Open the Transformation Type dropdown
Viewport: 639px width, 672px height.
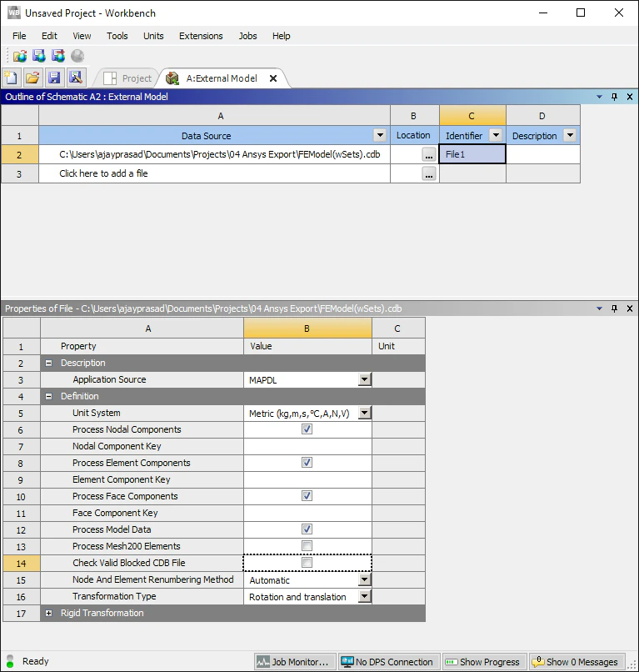click(364, 596)
